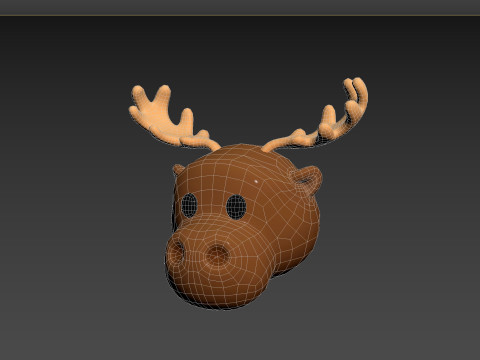Image resolution: width=480 pixels, height=360 pixels.
Task: Click the black eye mesh near the head's edge
Action: [x=189, y=205]
